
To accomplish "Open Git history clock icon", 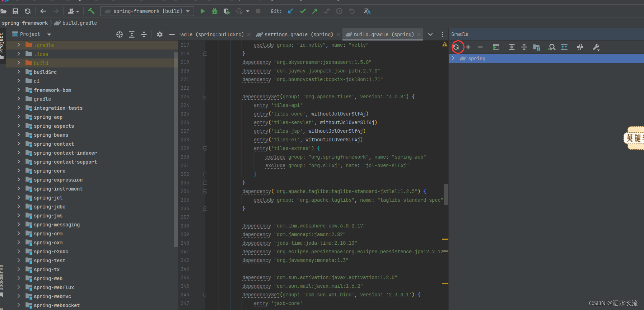I will [339, 11].
